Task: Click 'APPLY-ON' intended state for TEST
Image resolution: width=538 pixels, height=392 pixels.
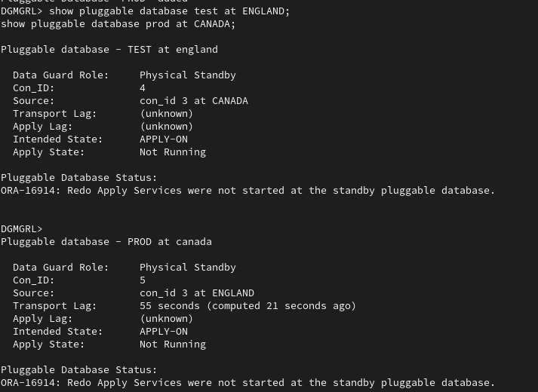Action: (163, 139)
